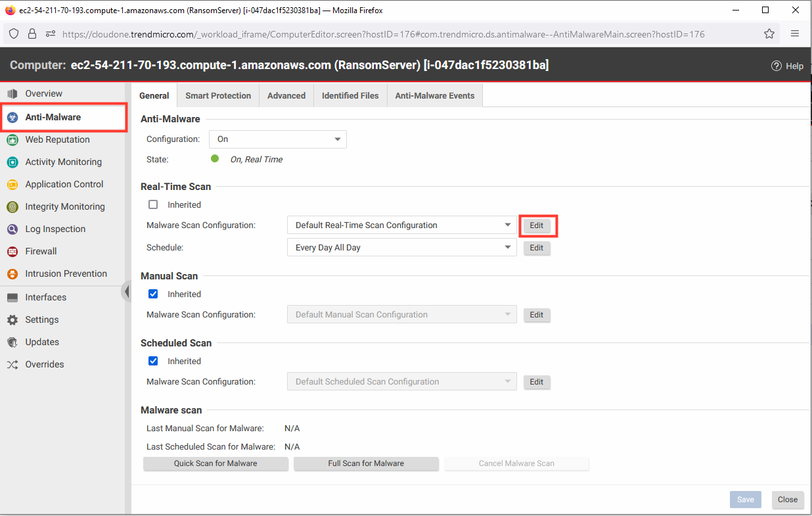Open the Default Manual Scan Configuration dropdown
The height and width of the screenshot is (516, 812).
402,314
